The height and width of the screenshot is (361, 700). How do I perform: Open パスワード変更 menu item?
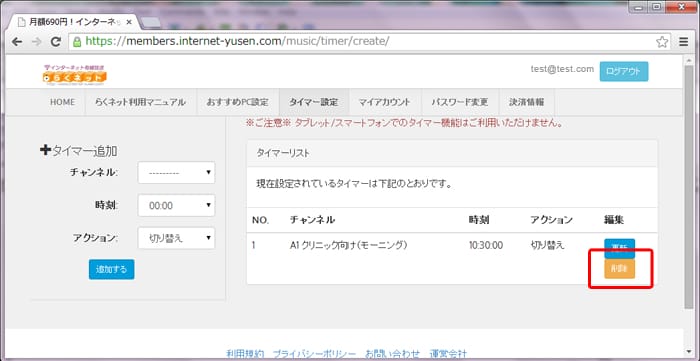460,102
